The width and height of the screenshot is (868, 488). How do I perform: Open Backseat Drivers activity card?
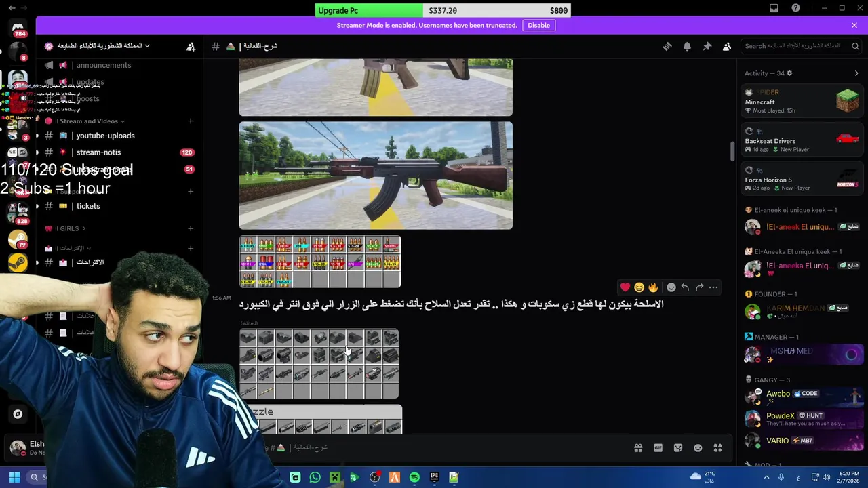click(802, 140)
